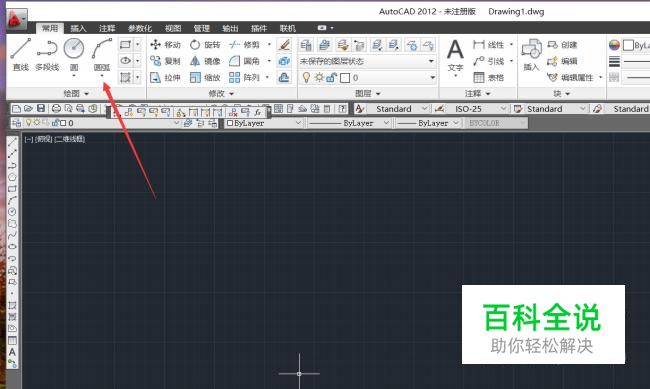
Task: Click the 创建 (Create block) tool
Action: 562,45
